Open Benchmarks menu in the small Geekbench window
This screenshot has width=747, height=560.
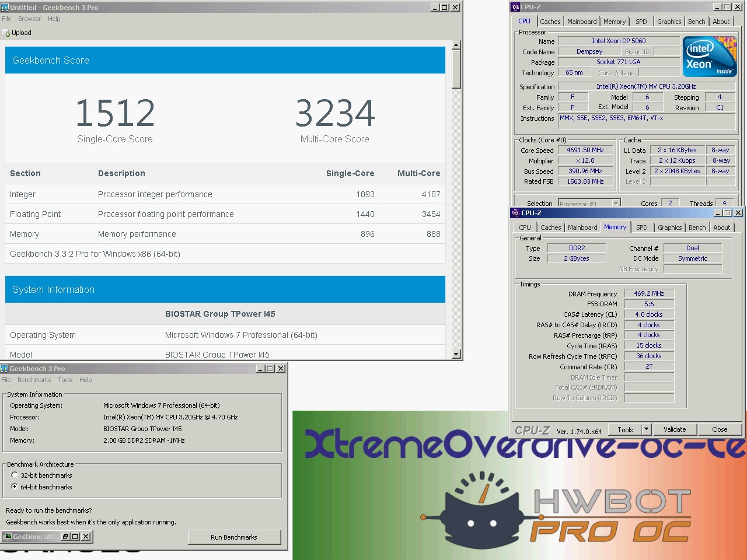click(x=34, y=380)
